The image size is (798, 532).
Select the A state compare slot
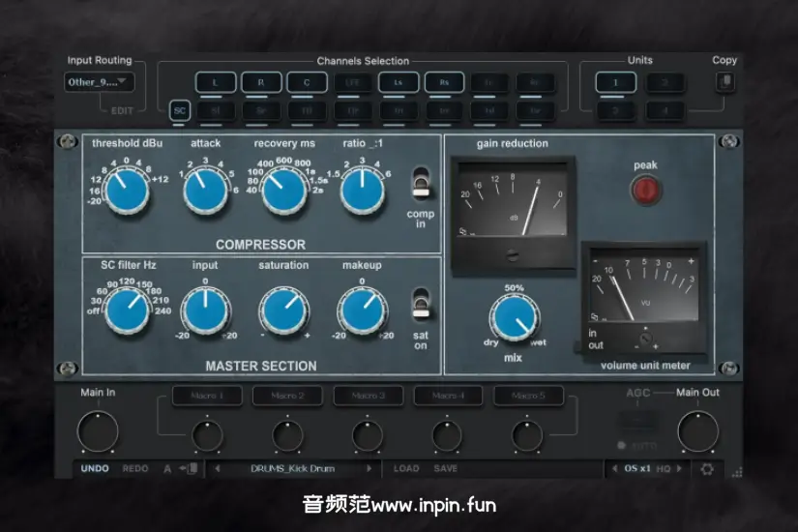tap(167, 468)
